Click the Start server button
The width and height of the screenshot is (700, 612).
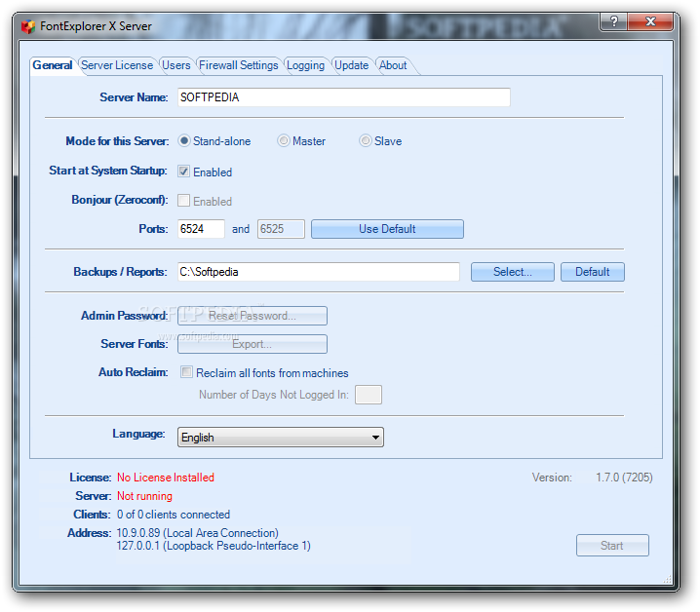[x=612, y=546]
